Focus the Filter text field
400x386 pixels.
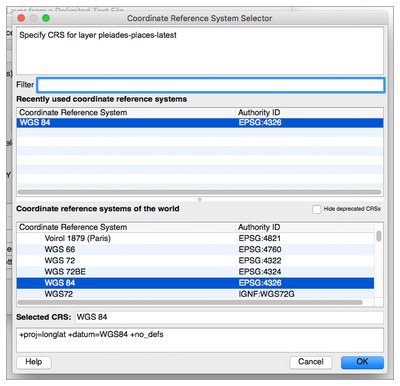click(211, 85)
